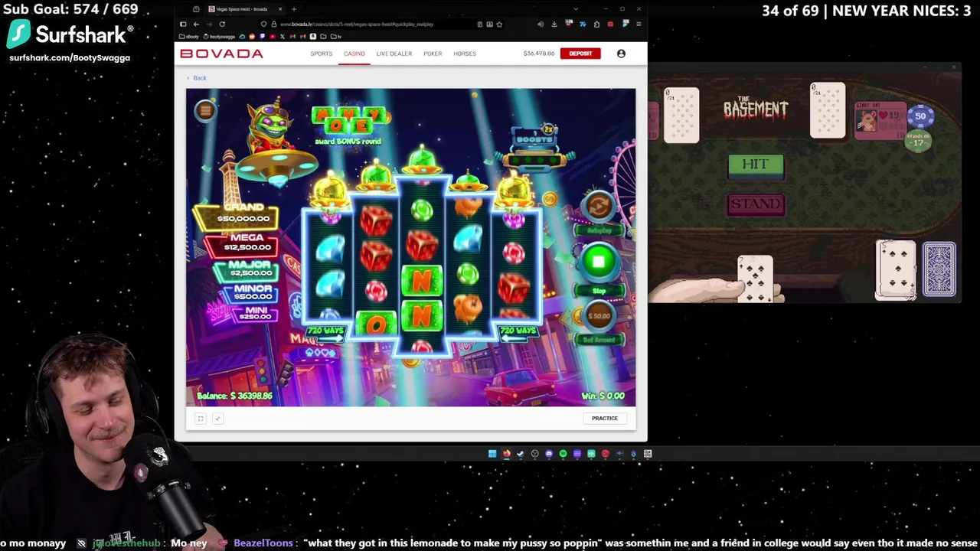
Task: Open the browser application hamburger menu
Action: (x=639, y=24)
